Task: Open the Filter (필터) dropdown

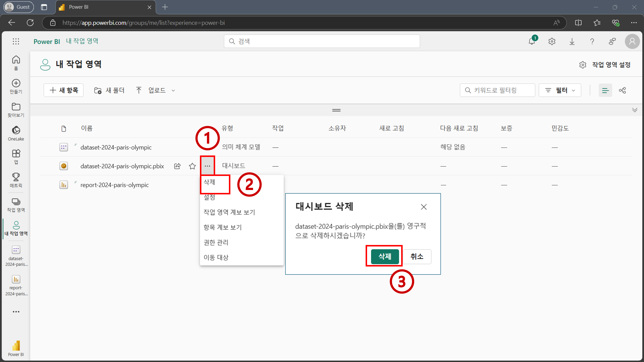Action: pos(560,90)
